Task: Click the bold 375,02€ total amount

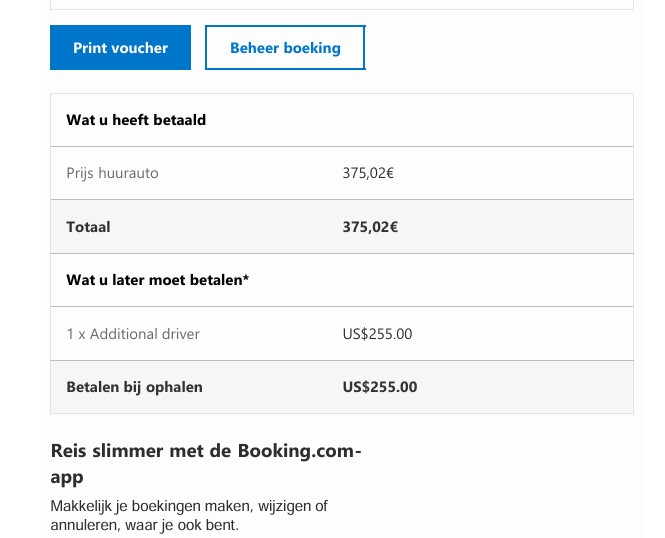Action: 370,227
